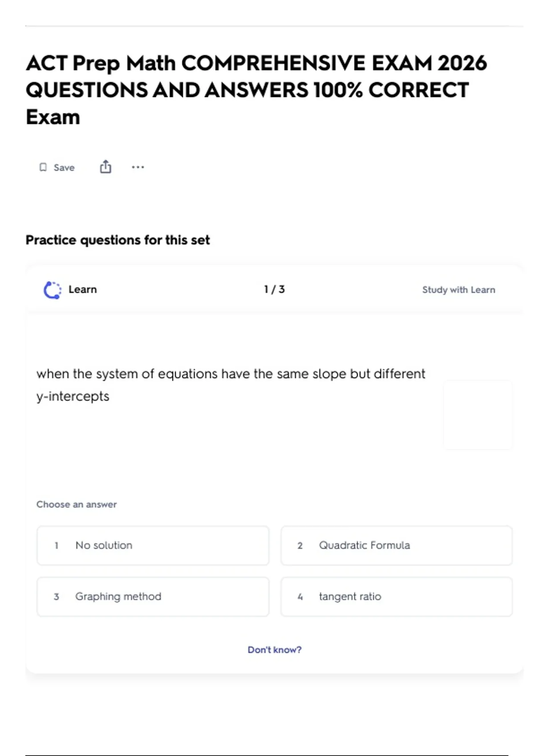Select the No solution answer
The image size is (534, 756).
point(153,546)
